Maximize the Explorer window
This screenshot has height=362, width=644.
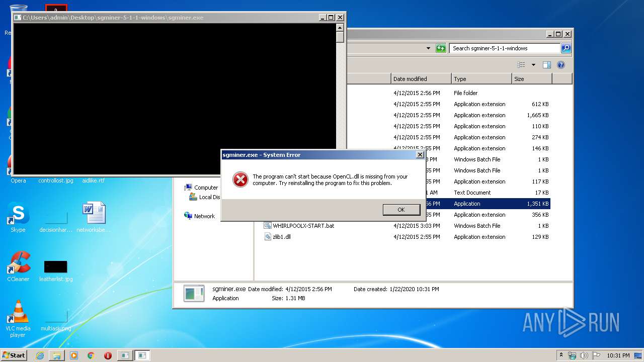coord(559,34)
